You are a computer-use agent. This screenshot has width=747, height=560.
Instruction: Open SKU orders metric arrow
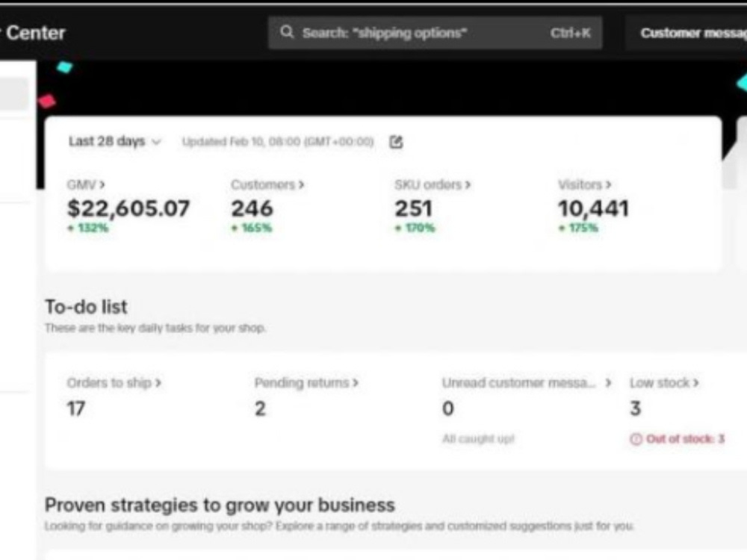[x=468, y=184]
